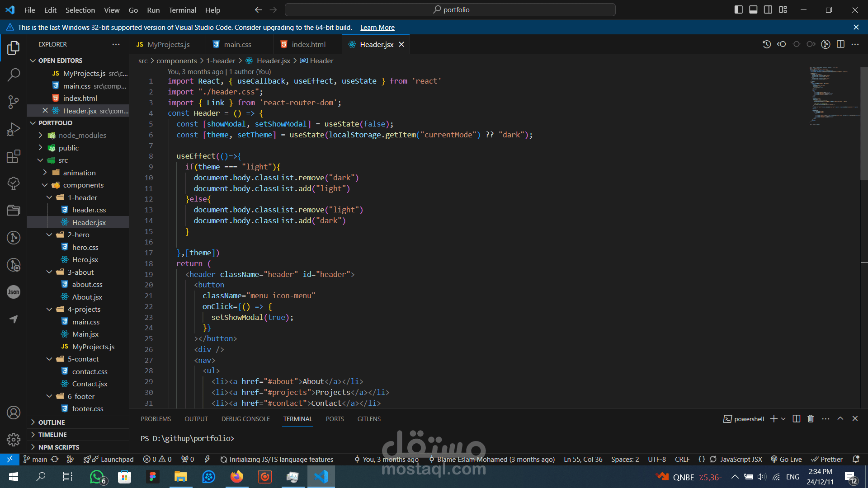Toggle Secondary Side Bar layout button
This screenshot has width=868, height=488.
pos(768,9)
